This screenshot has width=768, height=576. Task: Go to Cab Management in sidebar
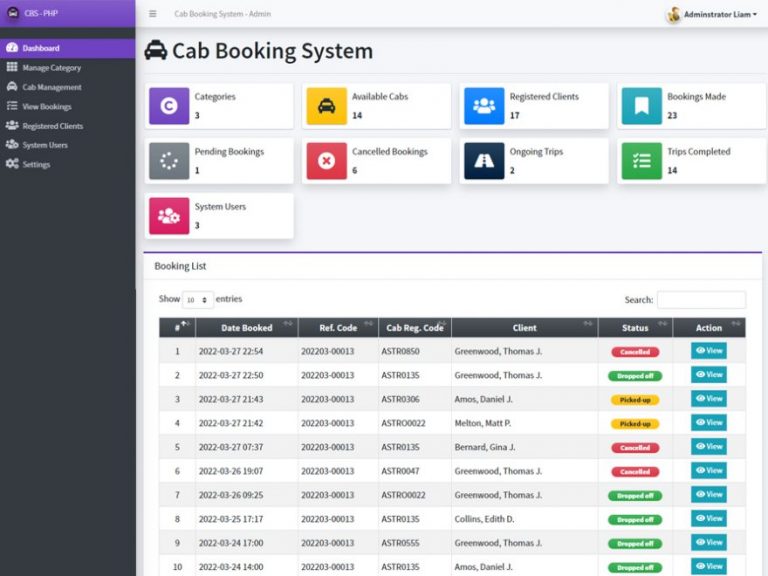[52, 87]
